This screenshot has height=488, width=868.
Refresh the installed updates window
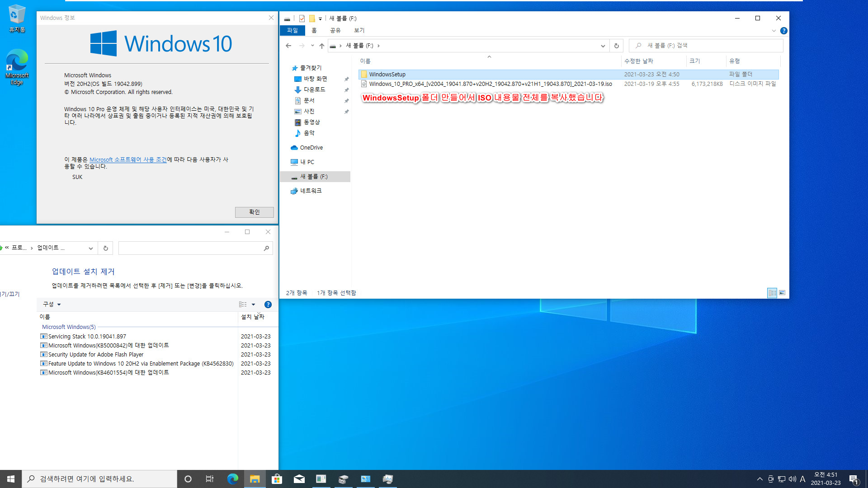coord(105,248)
